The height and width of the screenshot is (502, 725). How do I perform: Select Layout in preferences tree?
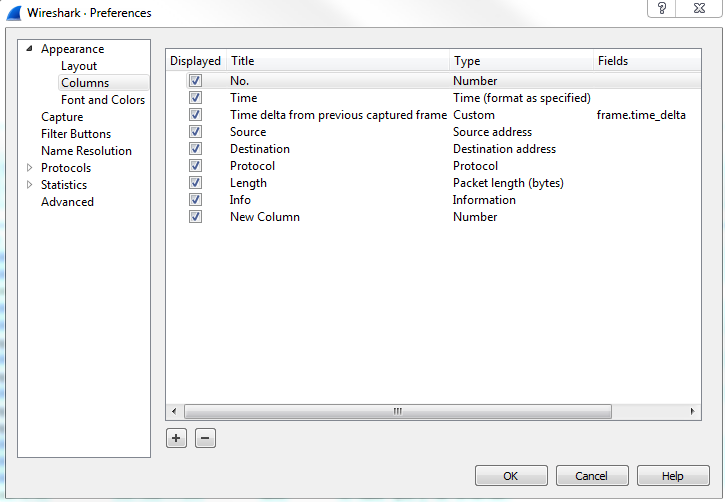[79, 66]
